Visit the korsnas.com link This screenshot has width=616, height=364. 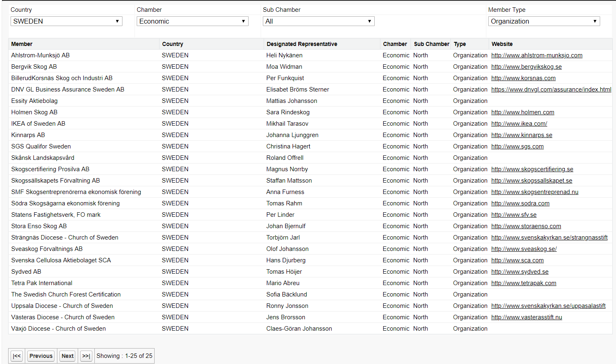[523, 78]
